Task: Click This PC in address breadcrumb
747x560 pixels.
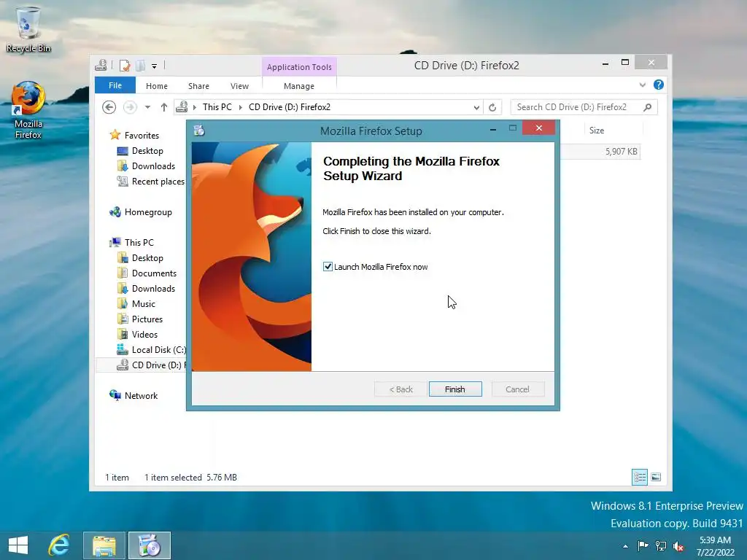Action: click(x=217, y=107)
